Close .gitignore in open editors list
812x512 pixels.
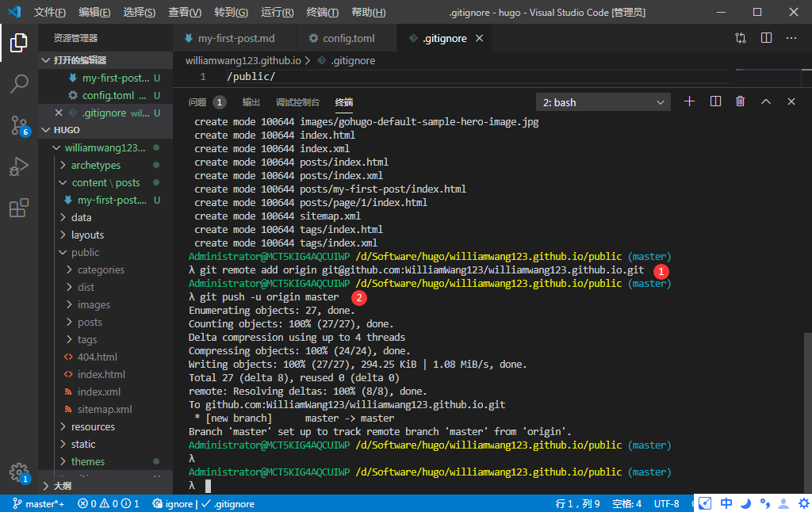[59, 113]
